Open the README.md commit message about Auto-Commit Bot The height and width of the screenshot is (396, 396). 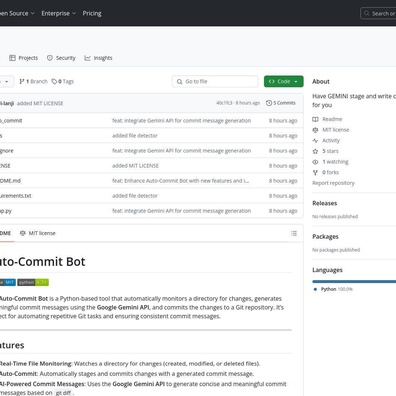click(180, 181)
